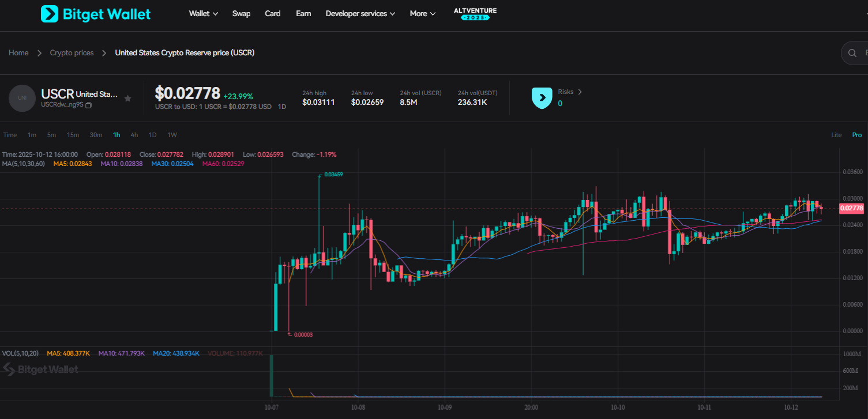Add USCR to favorites with star

pyautogui.click(x=128, y=99)
